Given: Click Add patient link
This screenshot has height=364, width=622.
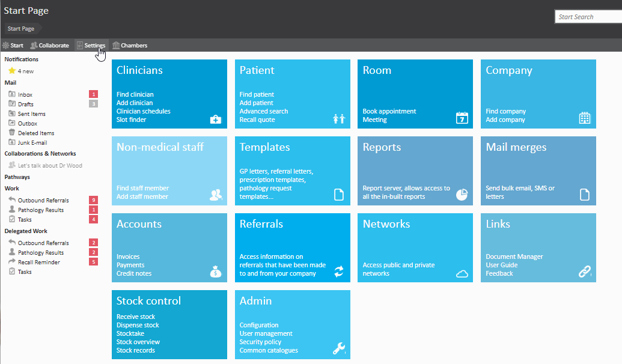Looking at the screenshot, I should [256, 103].
